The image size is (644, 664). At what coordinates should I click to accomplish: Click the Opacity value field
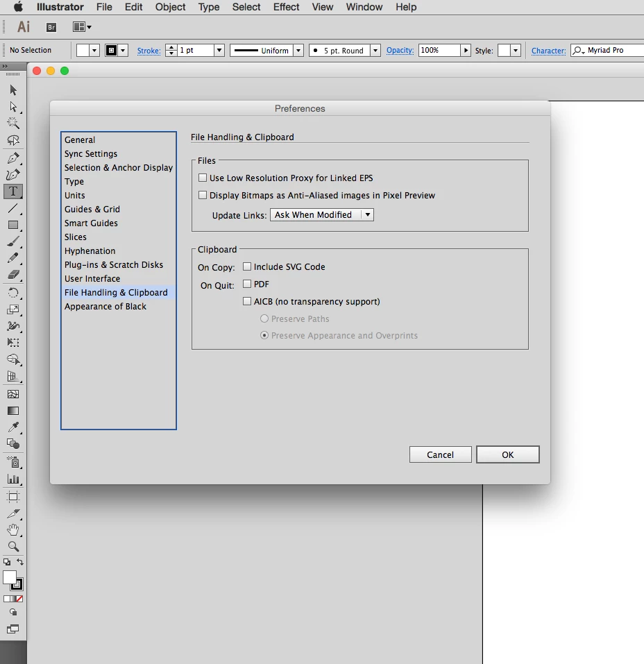pyautogui.click(x=439, y=51)
